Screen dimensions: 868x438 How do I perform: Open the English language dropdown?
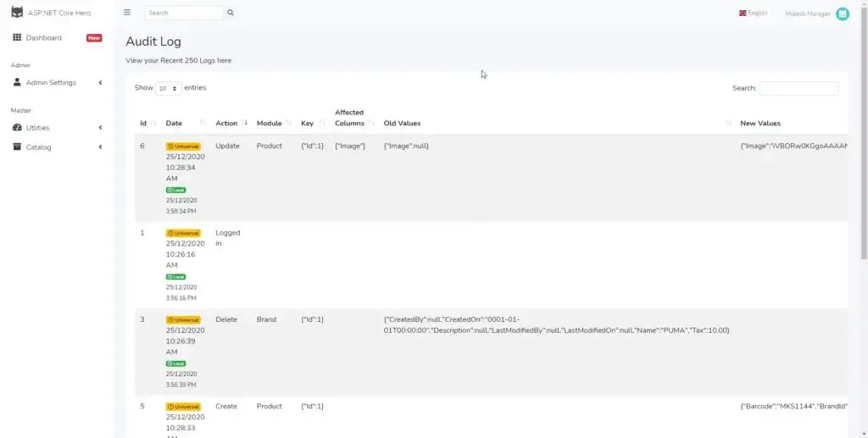click(x=753, y=14)
